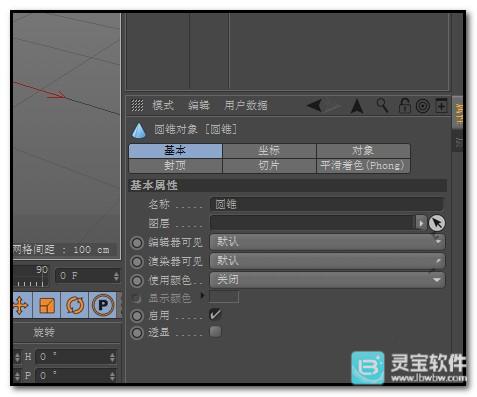Click the 旋转 column header
This screenshot has width=477, height=397.
point(44,332)
